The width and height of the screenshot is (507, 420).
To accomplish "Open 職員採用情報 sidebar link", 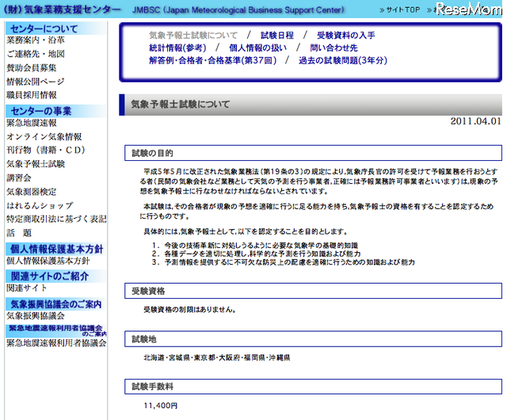I will tap(31, 95).
